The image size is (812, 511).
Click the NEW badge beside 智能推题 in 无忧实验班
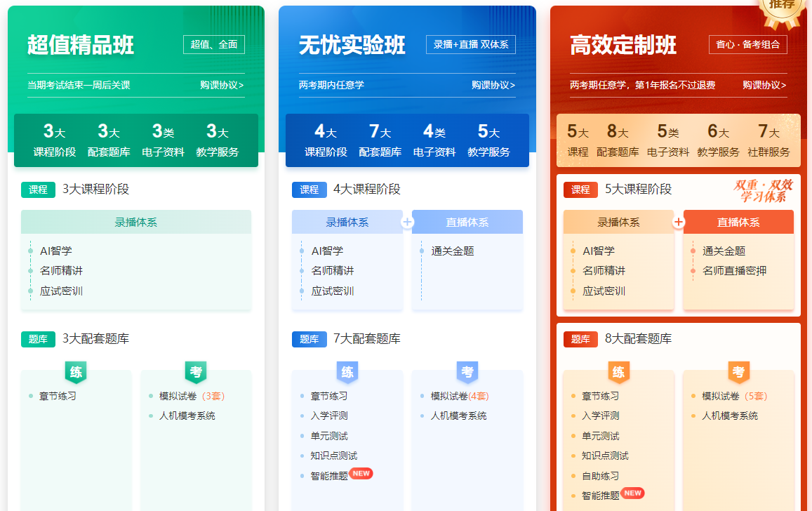[361, 474]
